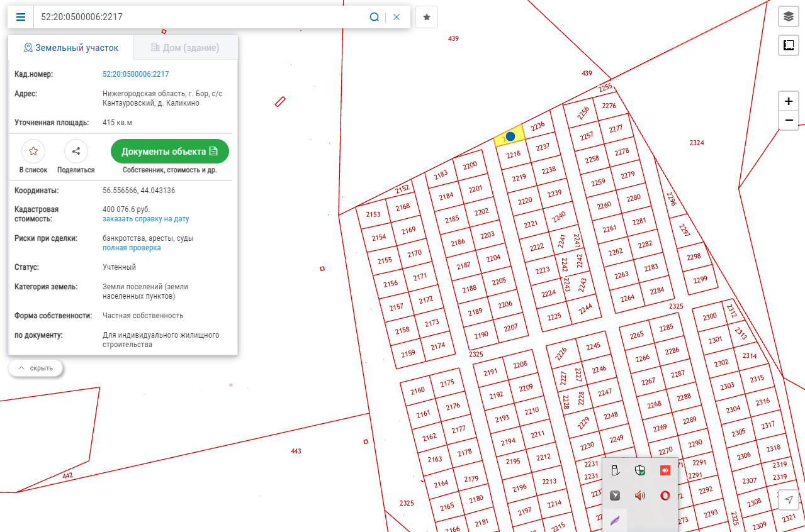Screen dimensions: 805x532
Task: Select the Земельный участок tab
Action: pyautogui.click(x=70, y=48)
